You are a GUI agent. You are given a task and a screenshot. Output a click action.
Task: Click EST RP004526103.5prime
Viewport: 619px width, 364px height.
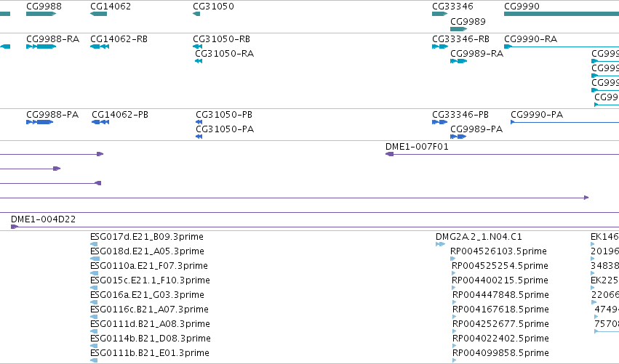(498, 251)
